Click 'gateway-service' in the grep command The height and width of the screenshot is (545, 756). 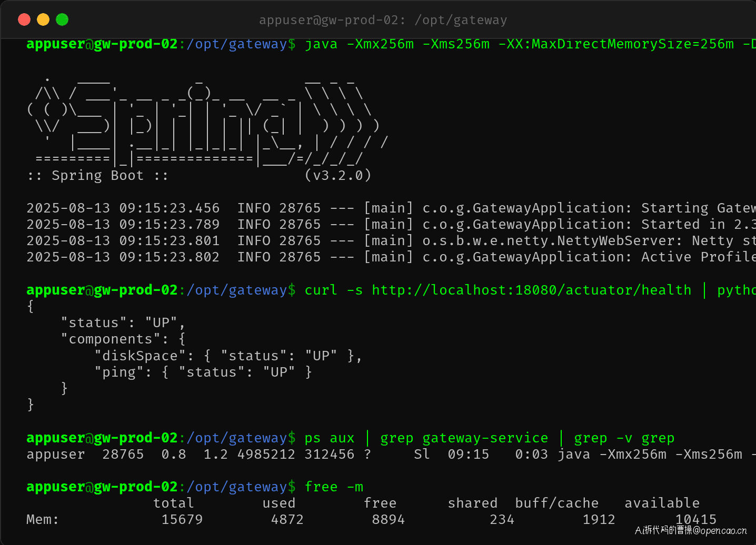485,438
